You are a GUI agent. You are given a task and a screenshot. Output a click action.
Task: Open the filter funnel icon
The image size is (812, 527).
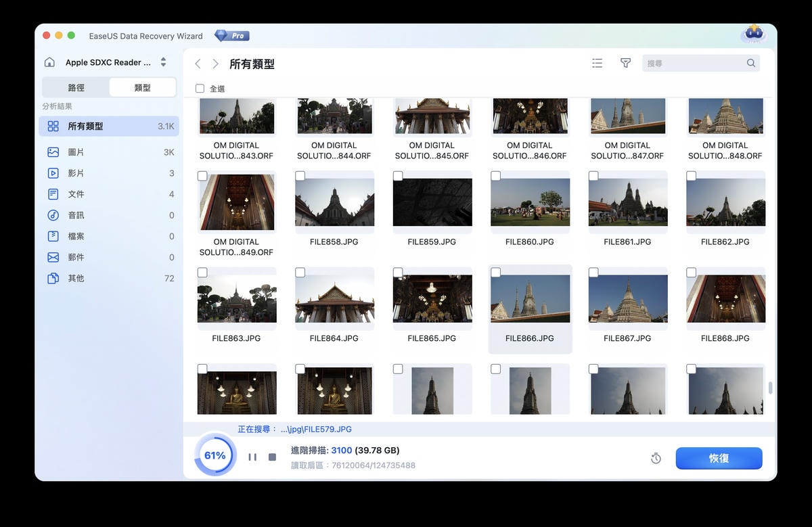(x=625, y=63)
